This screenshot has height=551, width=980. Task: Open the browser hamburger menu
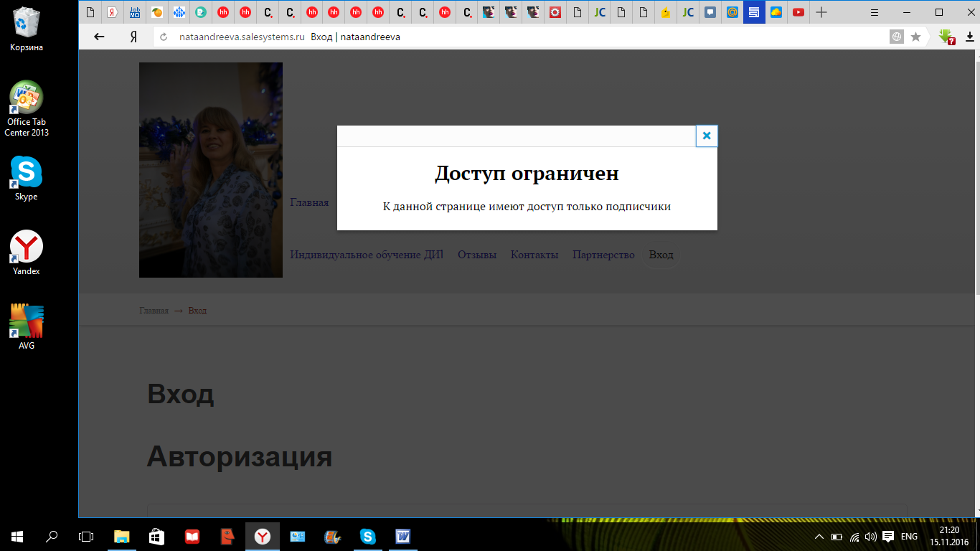(x=874, y=12)
